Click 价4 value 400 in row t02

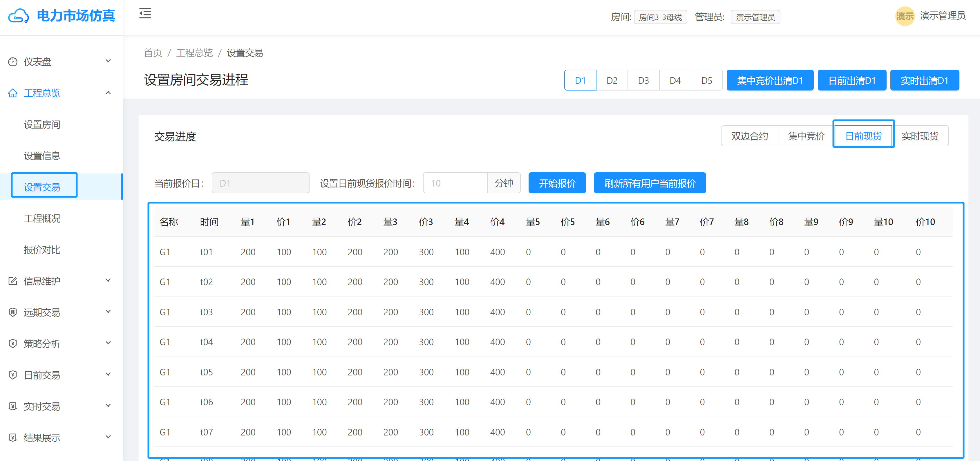[x=497, y=282]
